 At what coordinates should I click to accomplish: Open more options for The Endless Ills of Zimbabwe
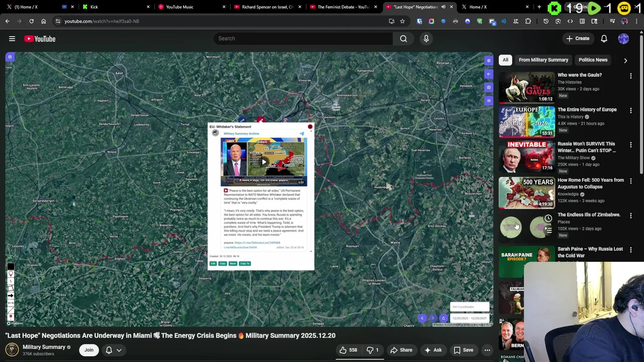tap(631, 216)
